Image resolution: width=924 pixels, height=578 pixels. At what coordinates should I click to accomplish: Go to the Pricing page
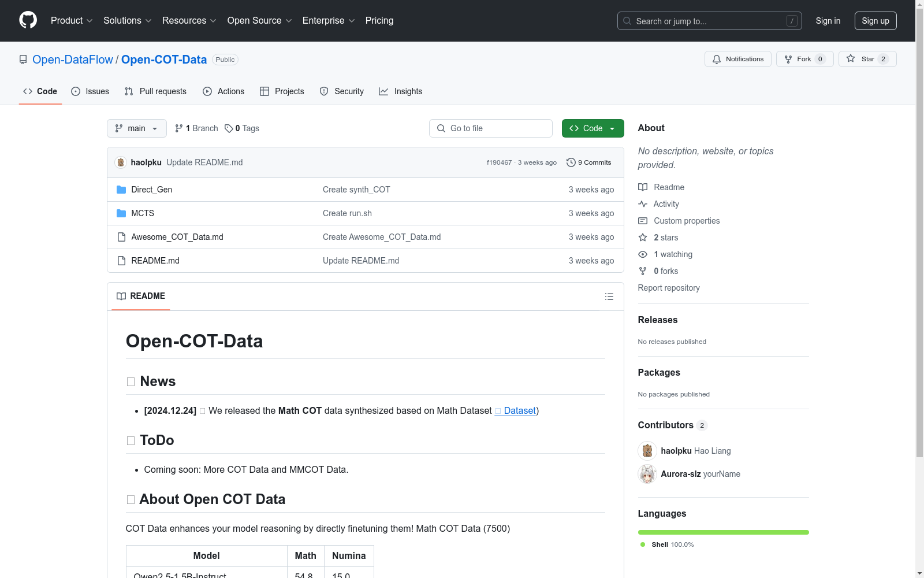[x=379, y=21]
